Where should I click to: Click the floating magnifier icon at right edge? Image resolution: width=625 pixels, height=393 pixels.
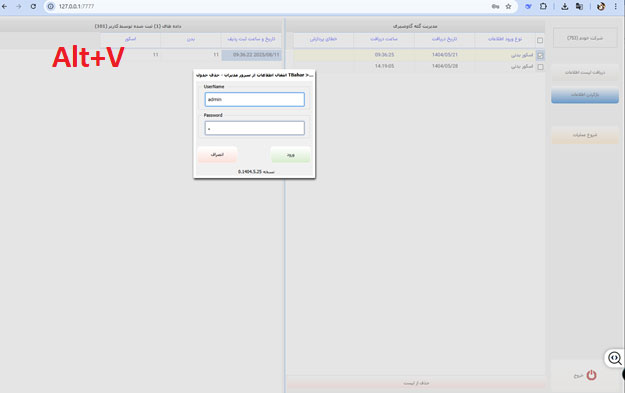point(615,358)
